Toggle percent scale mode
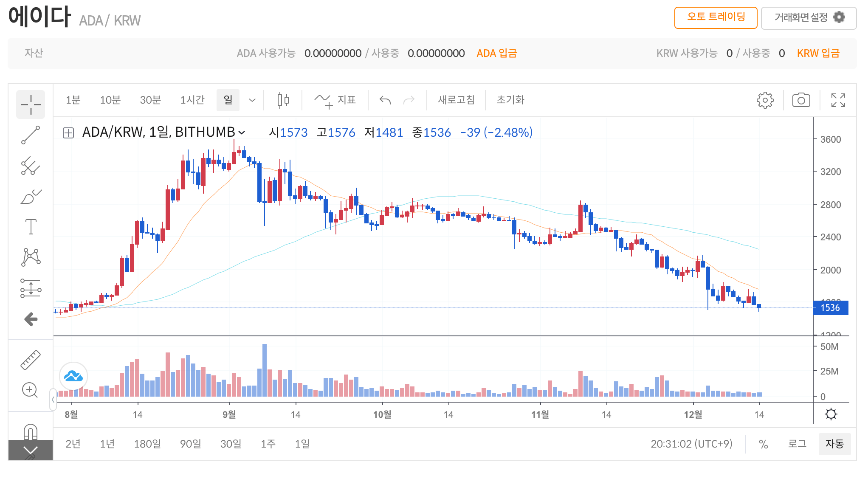This screenshot has height=479, width=868. [x=763, y=444]
